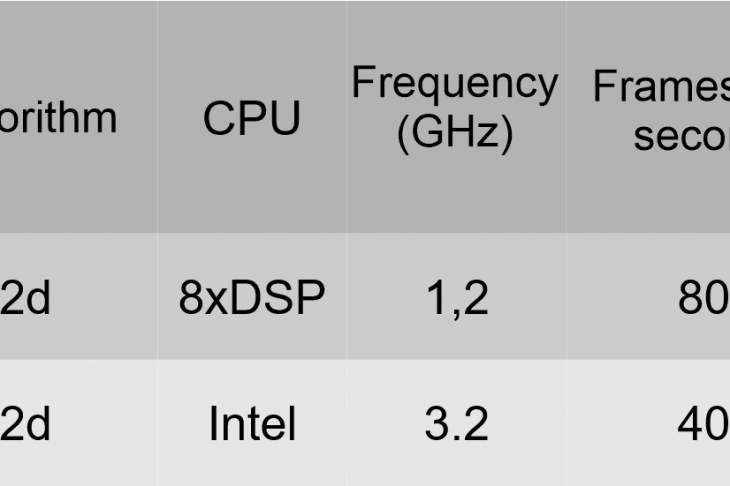The height and width of the screenshot is (486, 730).
Task: Click the CPU column header
Action: pyautogui.click(x=252, y=116)
